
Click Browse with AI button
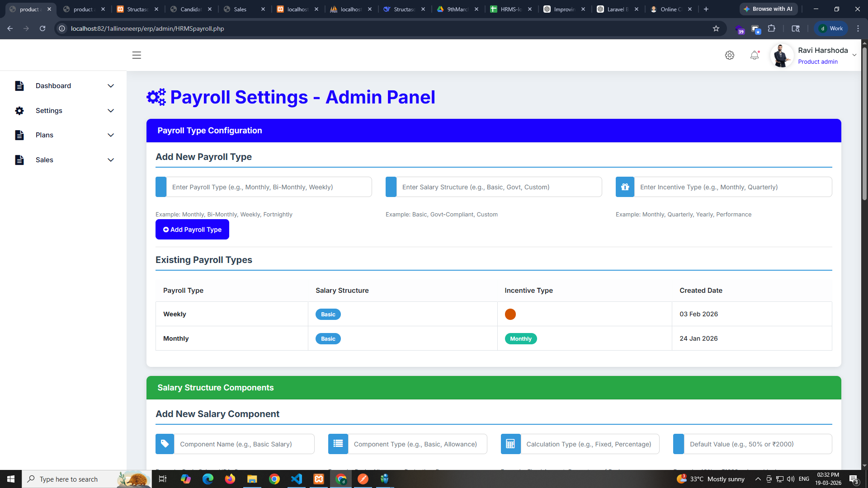[x=768, y=9]
